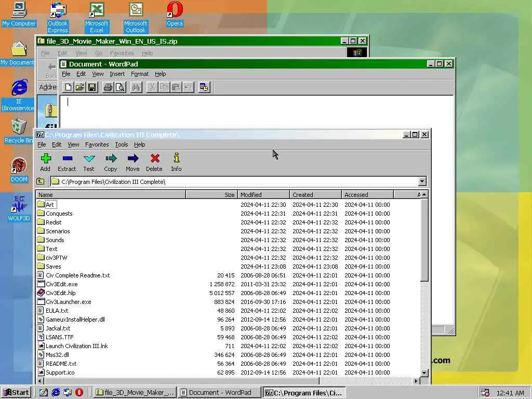
Task: Open Help menu in the zip folder window
Action: (147, 54)
